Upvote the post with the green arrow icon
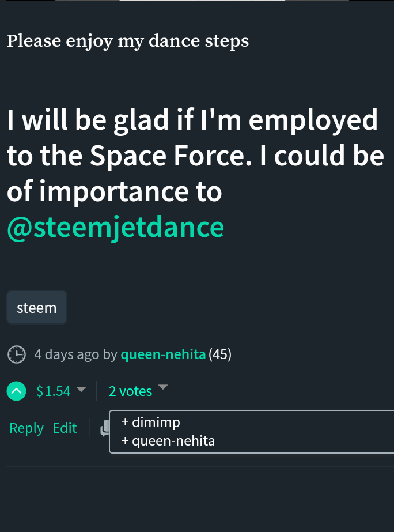This screenshot has height=532, width=394. click(x=17, y=391)
